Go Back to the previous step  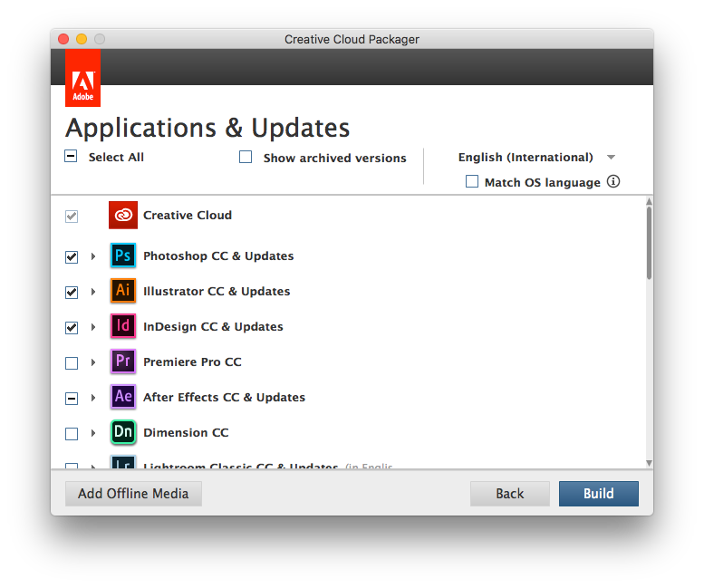[509, 494]
